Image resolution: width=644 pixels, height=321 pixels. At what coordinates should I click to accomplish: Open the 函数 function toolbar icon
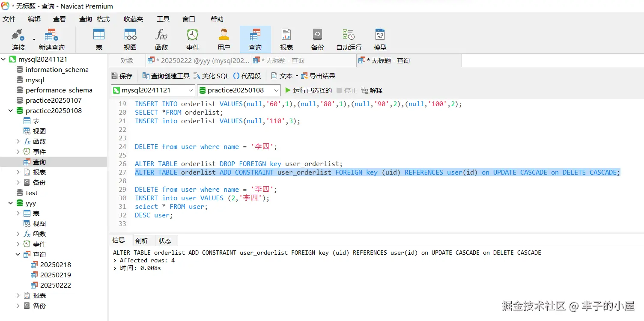point(161,39)
